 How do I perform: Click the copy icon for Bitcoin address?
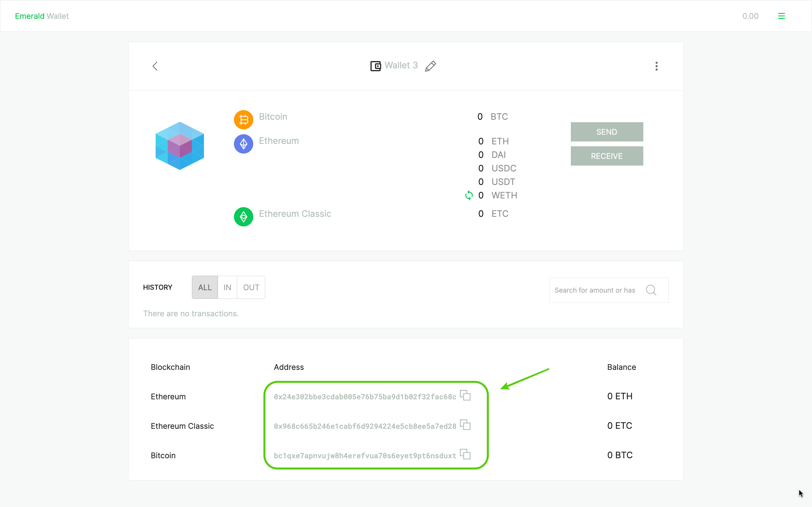[x=465, y=455]
